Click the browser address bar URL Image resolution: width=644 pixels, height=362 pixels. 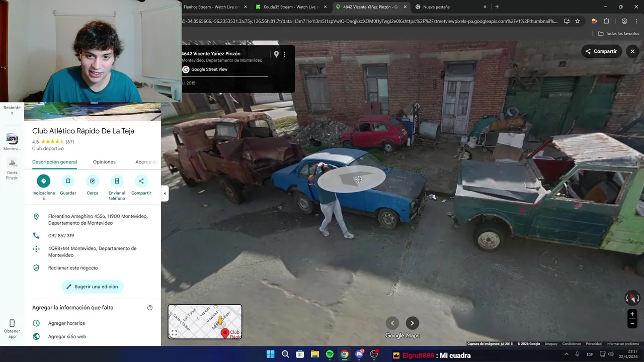[369, 21]
